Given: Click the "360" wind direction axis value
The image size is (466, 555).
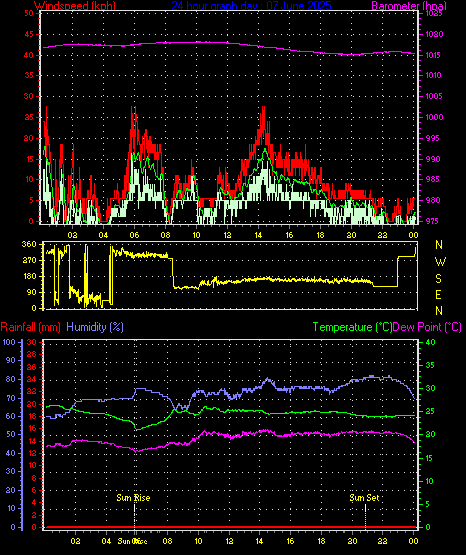Looking at the screenshot, I should (29, 244).
